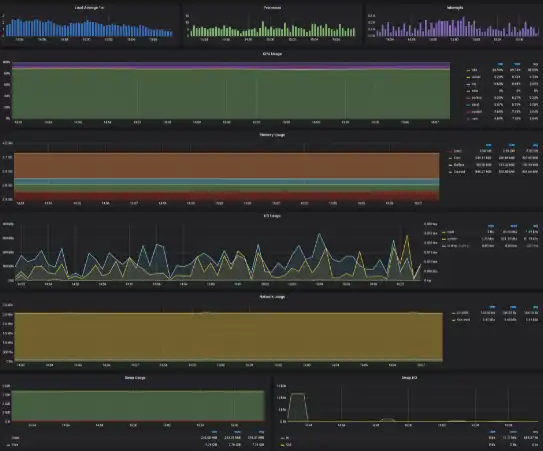
Task: Toggle the softirq series in CPU legend
Action: click(x=477, y=98)
